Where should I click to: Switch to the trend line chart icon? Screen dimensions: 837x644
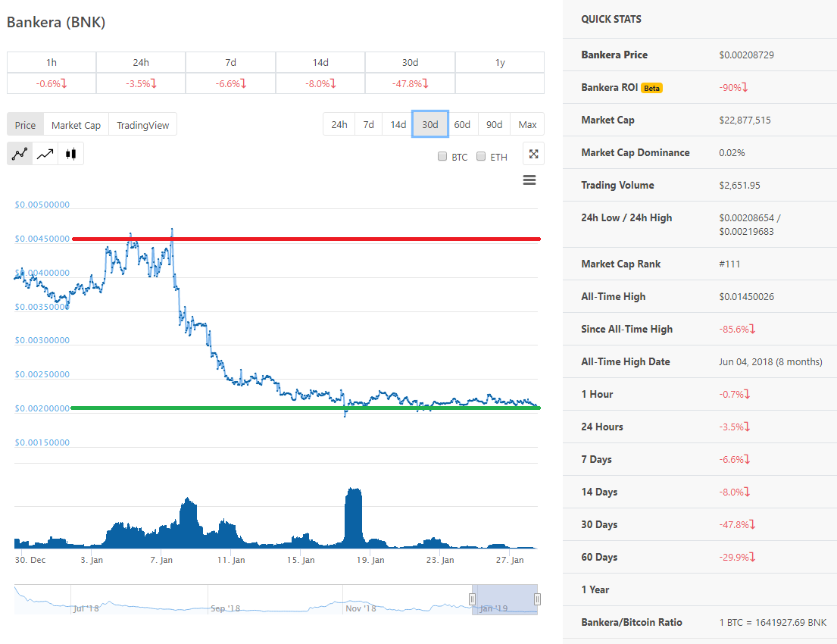tap(45, 154)
